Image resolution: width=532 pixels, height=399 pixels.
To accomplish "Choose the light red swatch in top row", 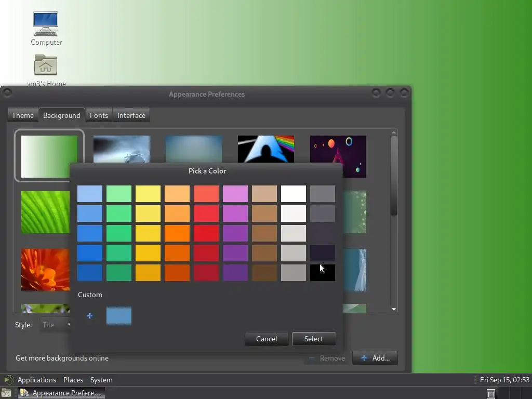I will coord(206,194).
